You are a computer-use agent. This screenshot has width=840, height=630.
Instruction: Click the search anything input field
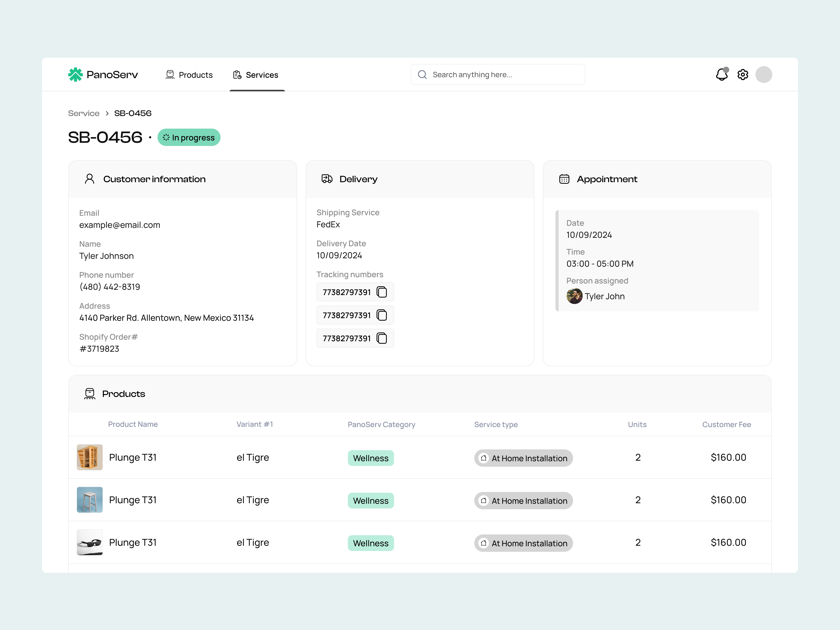tap(497, 74)
